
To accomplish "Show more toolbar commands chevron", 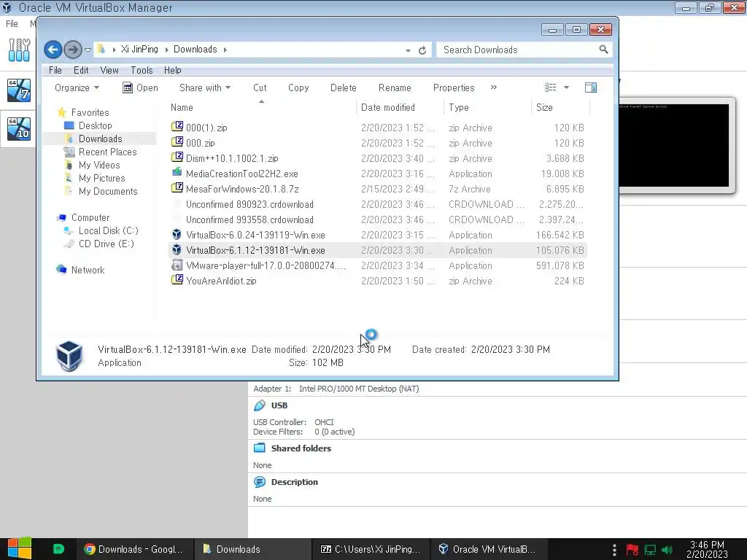I will 494,87.
